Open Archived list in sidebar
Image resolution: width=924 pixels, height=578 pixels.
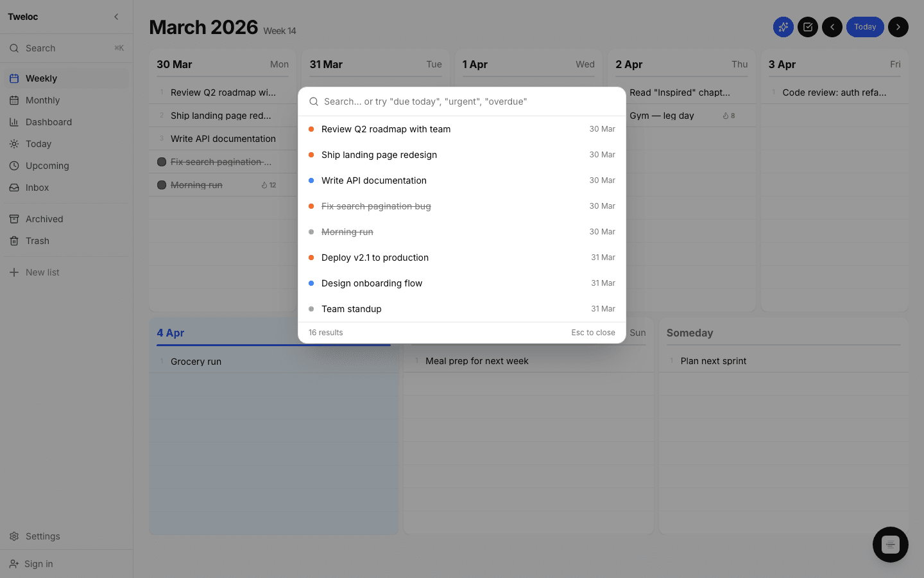click(x=44, y=219)
